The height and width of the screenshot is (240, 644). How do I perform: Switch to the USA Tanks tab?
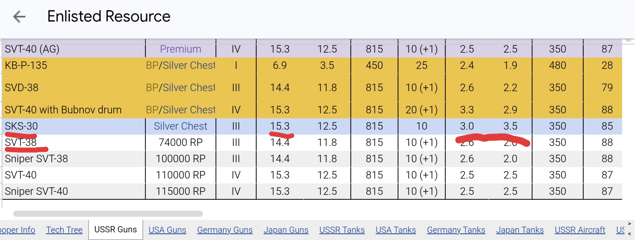point(395,230)
